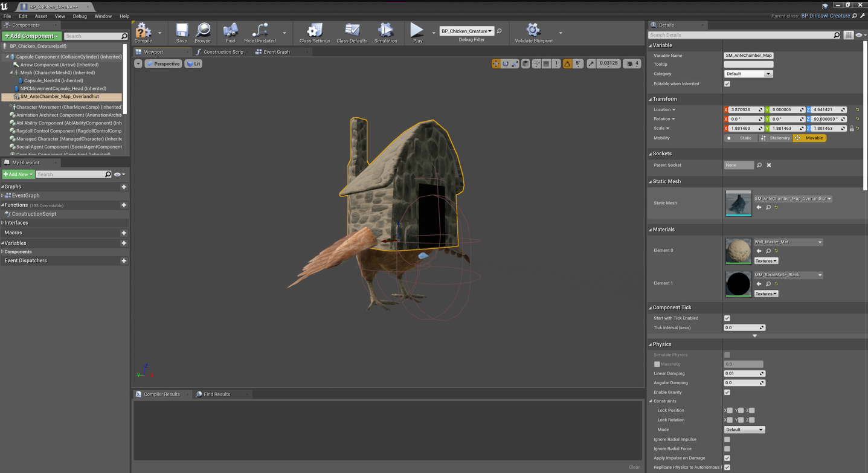The width and height of the screenshot is (868, 473).
Task: Click the Add Component button
Action: 31,36
